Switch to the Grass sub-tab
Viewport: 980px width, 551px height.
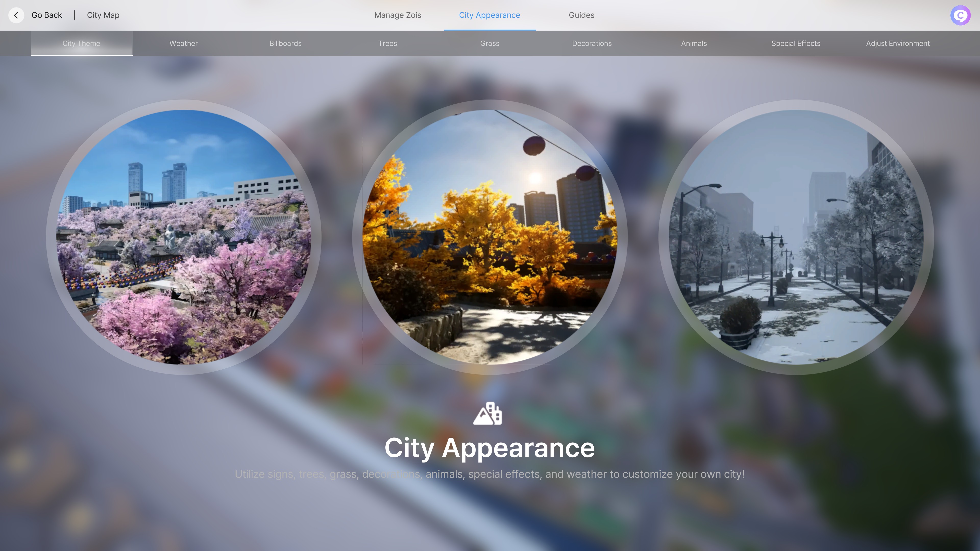(x=490, y=43)
